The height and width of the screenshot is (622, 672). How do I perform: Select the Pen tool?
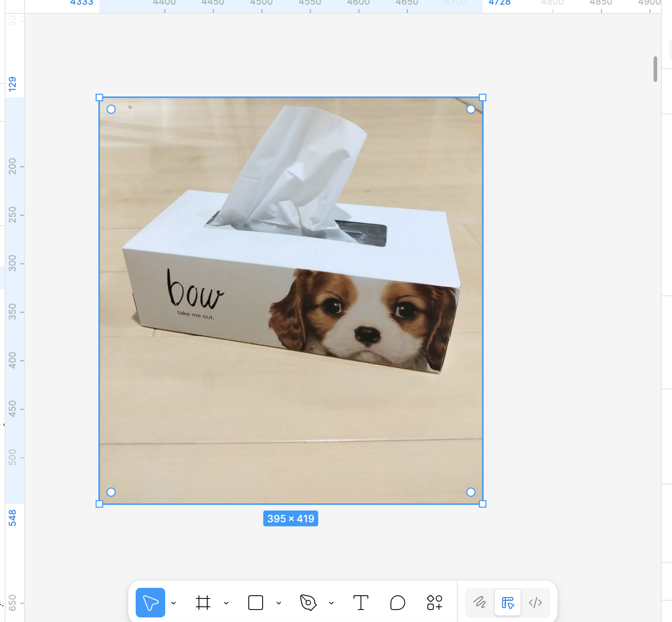click(308, 603)
